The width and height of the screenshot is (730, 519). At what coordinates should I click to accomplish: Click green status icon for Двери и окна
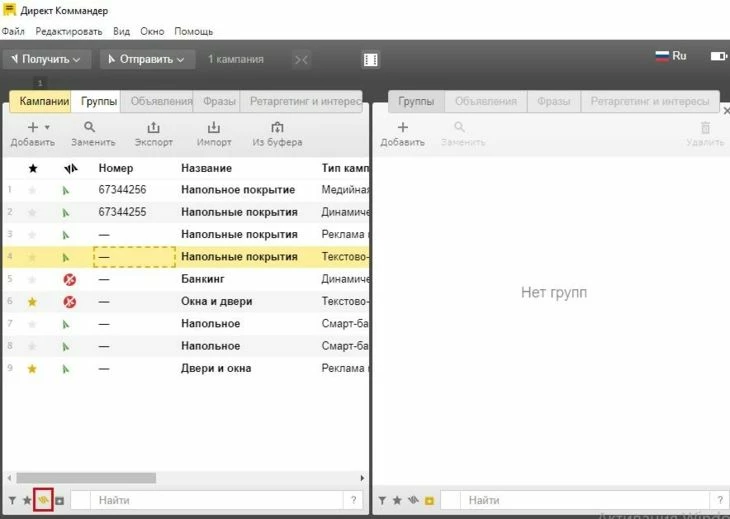pyautogui.click(x=66, y=369)
